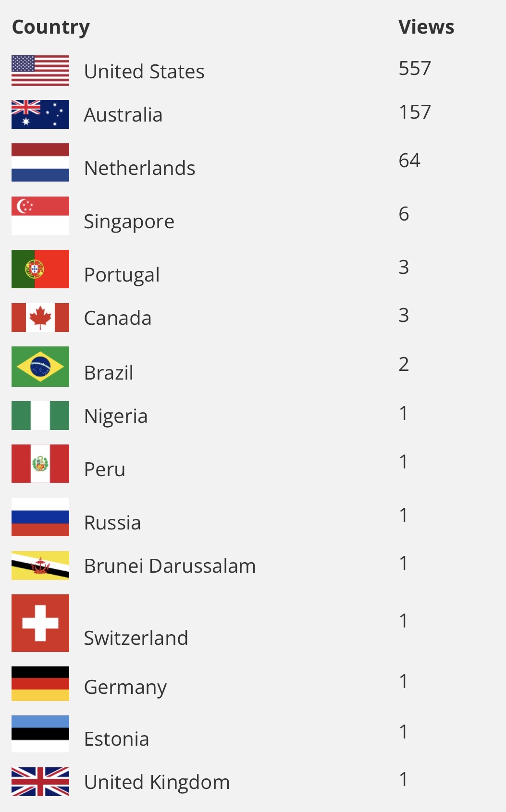Viewport: 506px width, 812px height.
Task: Click the Peru country name
Action: pyautogui.click(x=105, y=469)
